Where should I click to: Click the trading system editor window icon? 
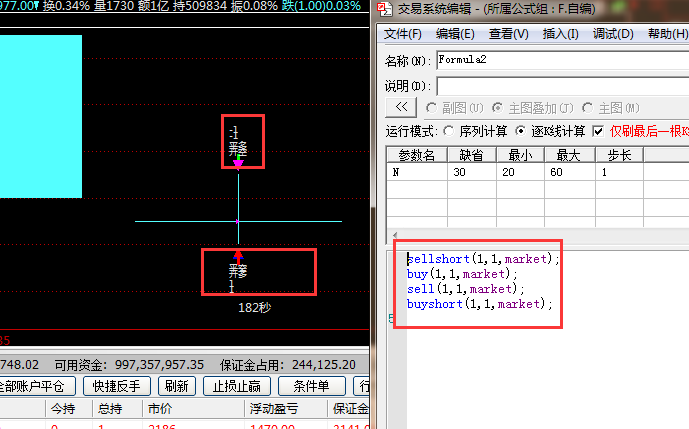[385, 10]
